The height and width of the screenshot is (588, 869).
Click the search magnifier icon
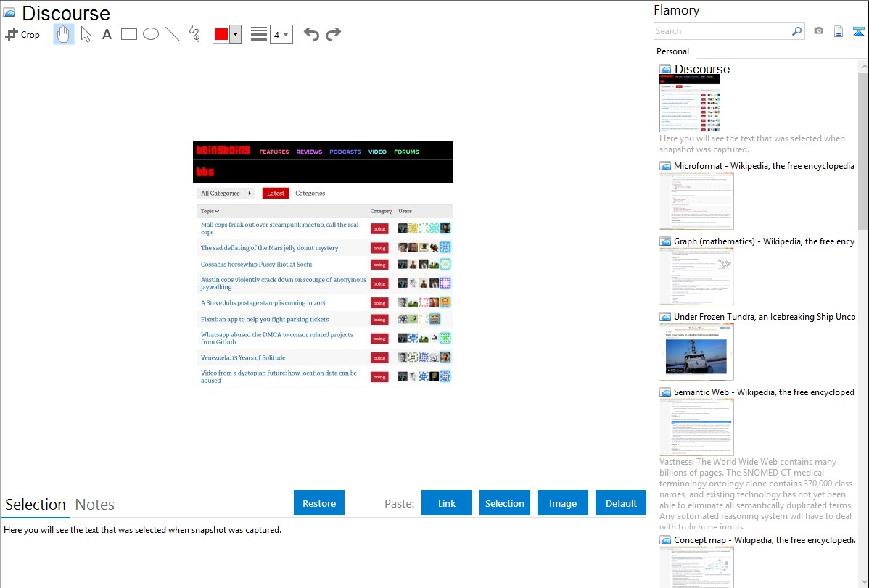click(797, 31)
